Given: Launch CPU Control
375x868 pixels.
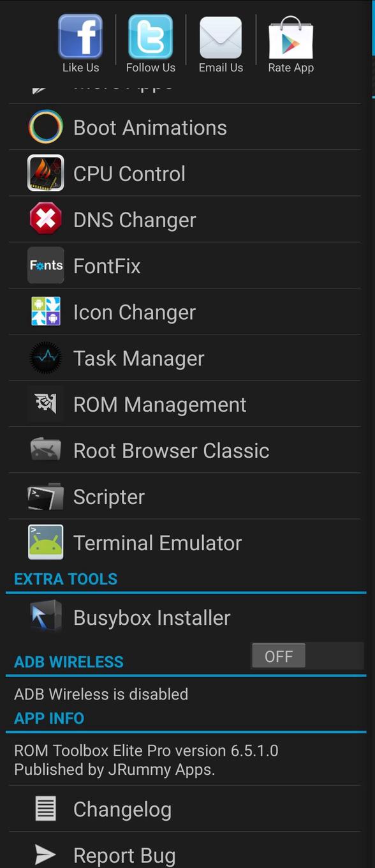Looking at the screenshot, I should [129, 173].
